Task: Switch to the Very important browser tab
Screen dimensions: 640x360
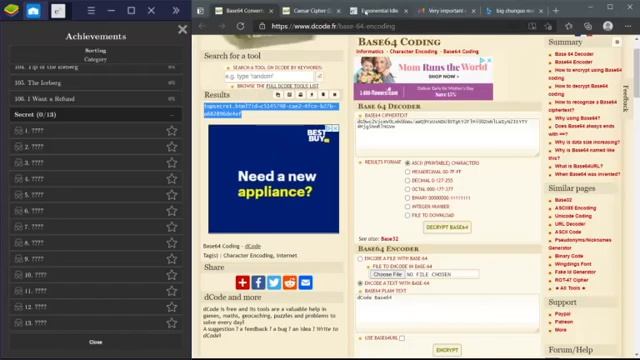Action: 447,11
